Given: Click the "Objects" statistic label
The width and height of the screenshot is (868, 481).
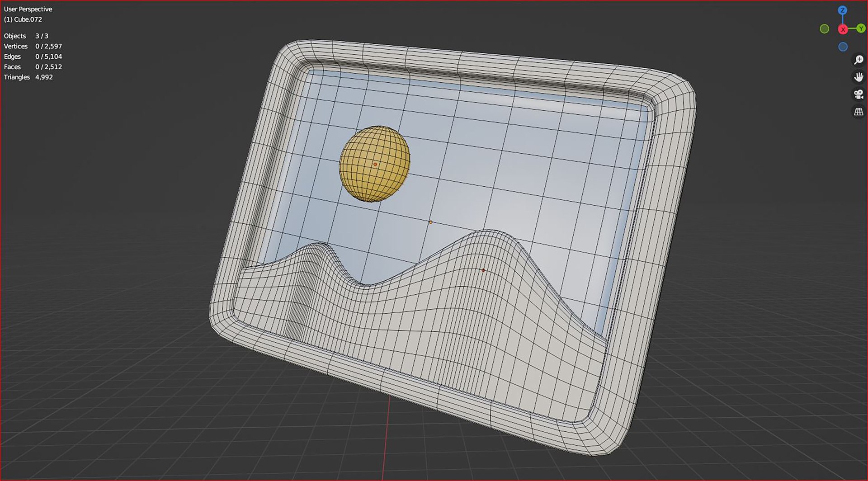Looking at the screenshot, I should pyautogui.click(x=15, y=36).
